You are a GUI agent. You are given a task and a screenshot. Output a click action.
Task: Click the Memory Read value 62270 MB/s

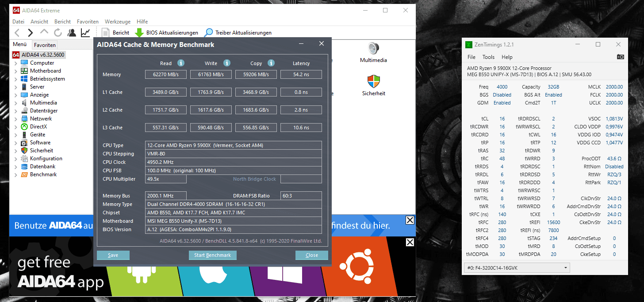coord(166,74)
